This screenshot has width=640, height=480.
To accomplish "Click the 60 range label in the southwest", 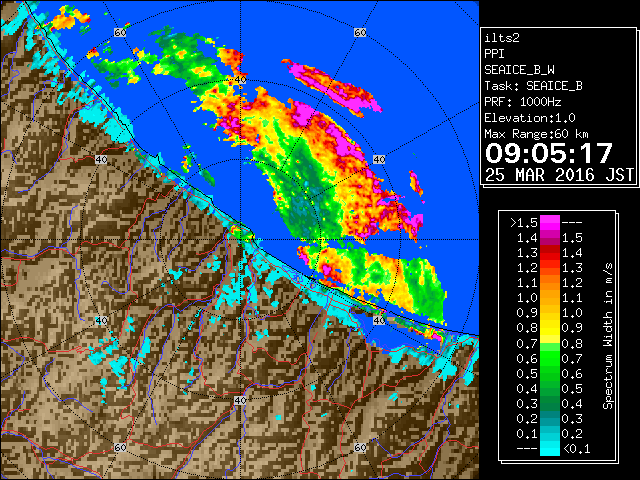I will point(120,447).
